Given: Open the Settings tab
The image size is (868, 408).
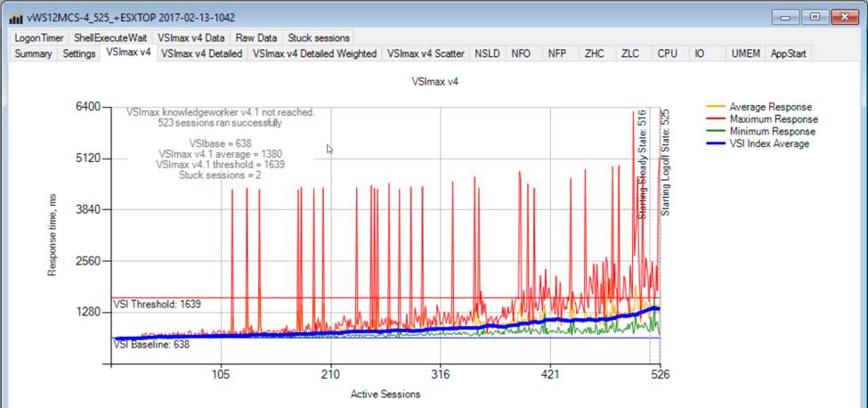Looking at the screenshot, I should (79, 54).
